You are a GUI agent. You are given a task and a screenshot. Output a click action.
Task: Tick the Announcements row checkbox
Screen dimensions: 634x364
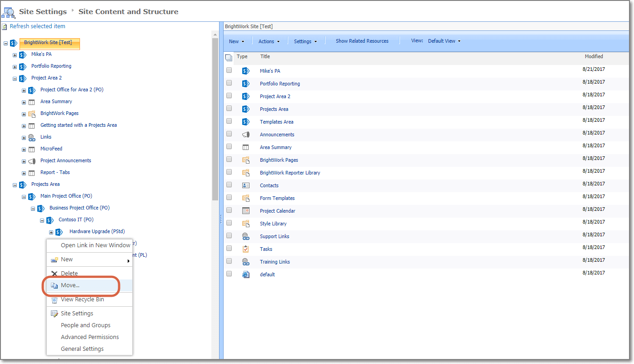click(x=229, y=134)
